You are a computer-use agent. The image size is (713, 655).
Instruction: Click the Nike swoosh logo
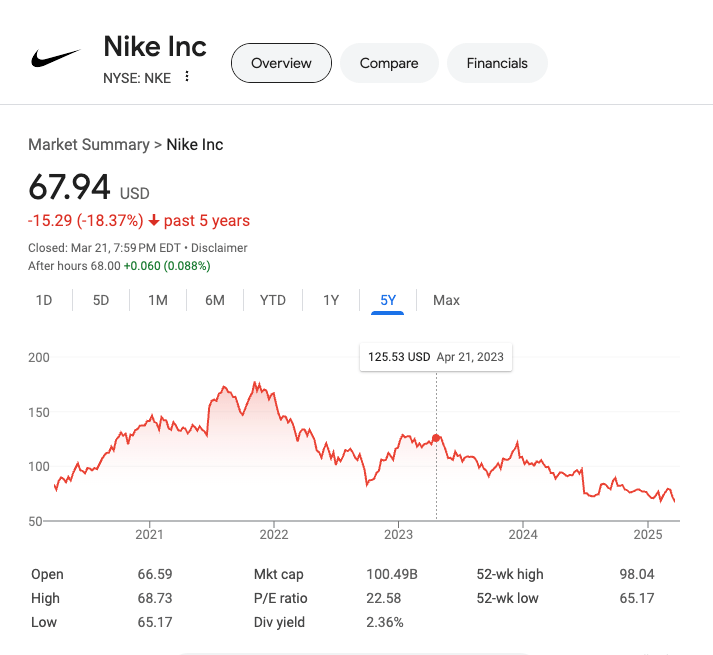56,58
